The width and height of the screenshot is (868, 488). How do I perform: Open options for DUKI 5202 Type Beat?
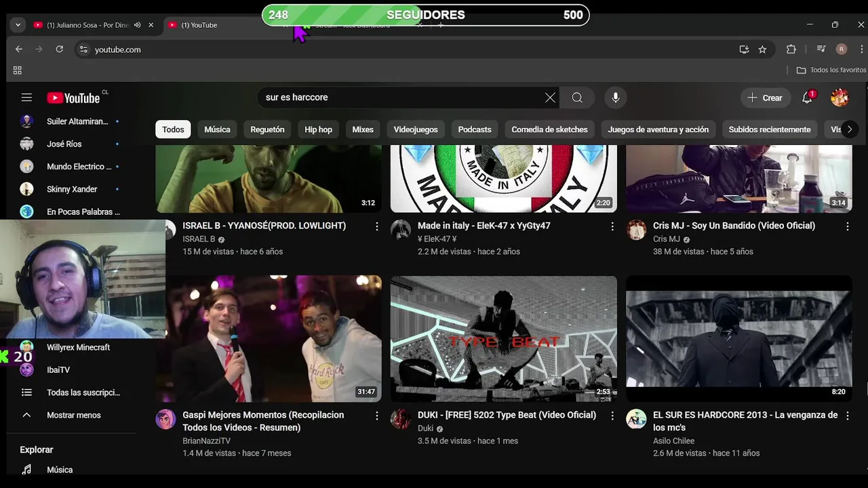[612, 415]
